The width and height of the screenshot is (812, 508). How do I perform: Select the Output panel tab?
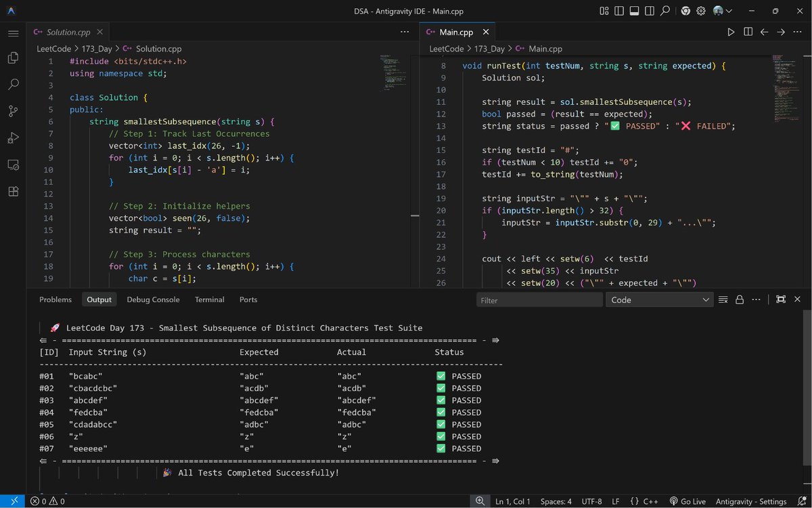[99, 299]
